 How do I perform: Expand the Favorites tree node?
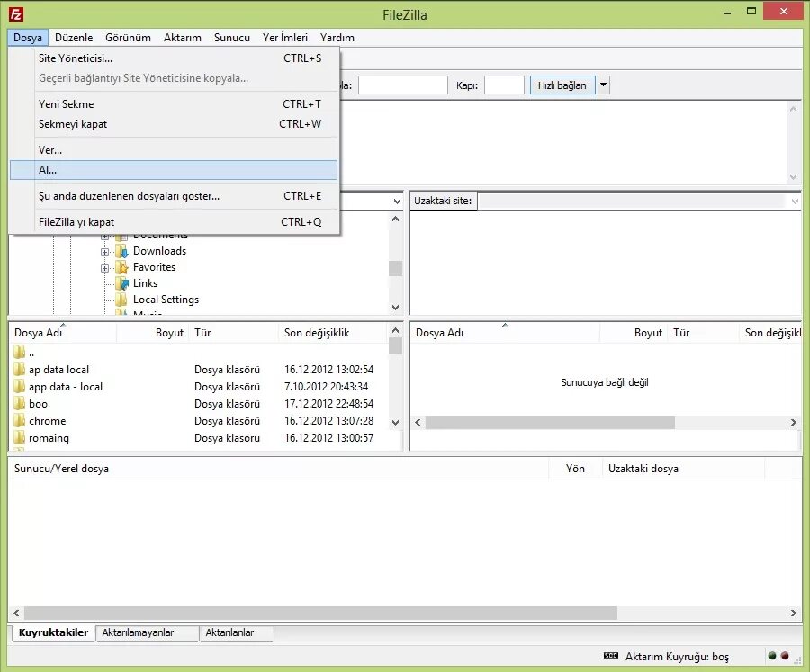(x=105, y=268)
